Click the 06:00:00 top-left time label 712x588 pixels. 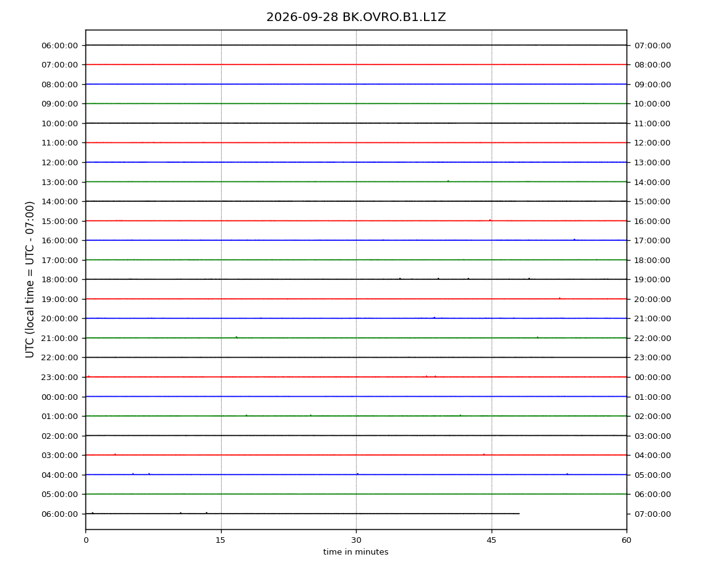(x=59, y=45)
